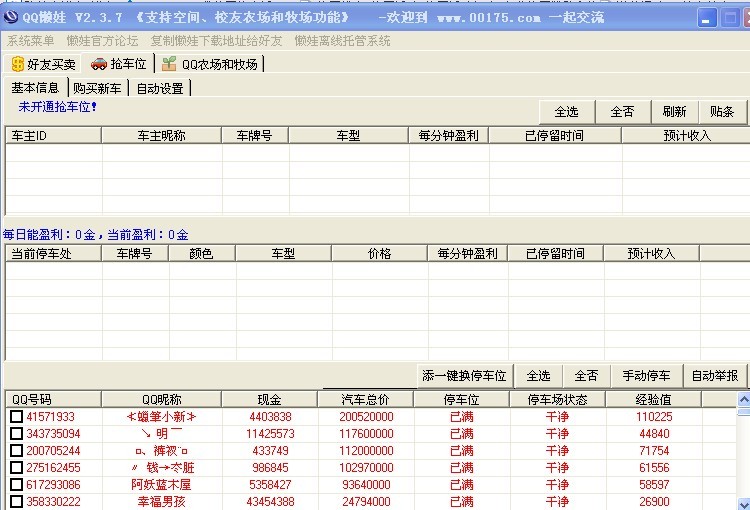Open the 系统菜单 menu
Image resolution: width=750 pixels, height=510 pixels.
[31, 41]
